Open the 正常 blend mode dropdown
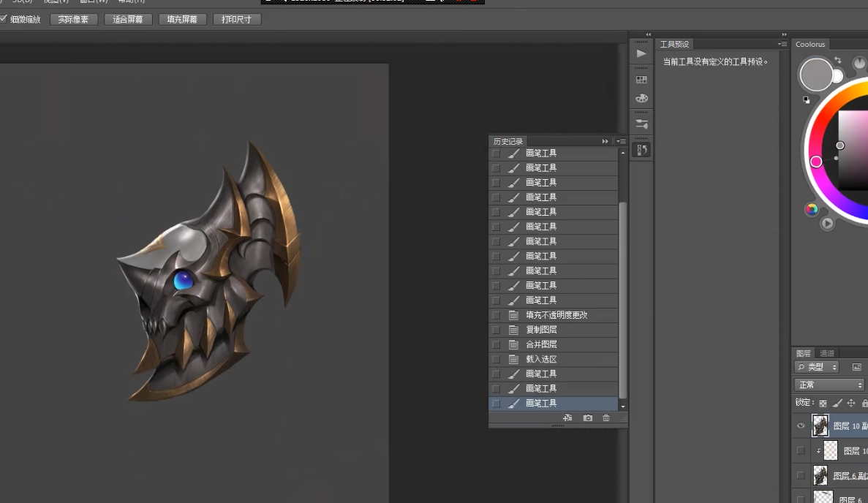 829,385
